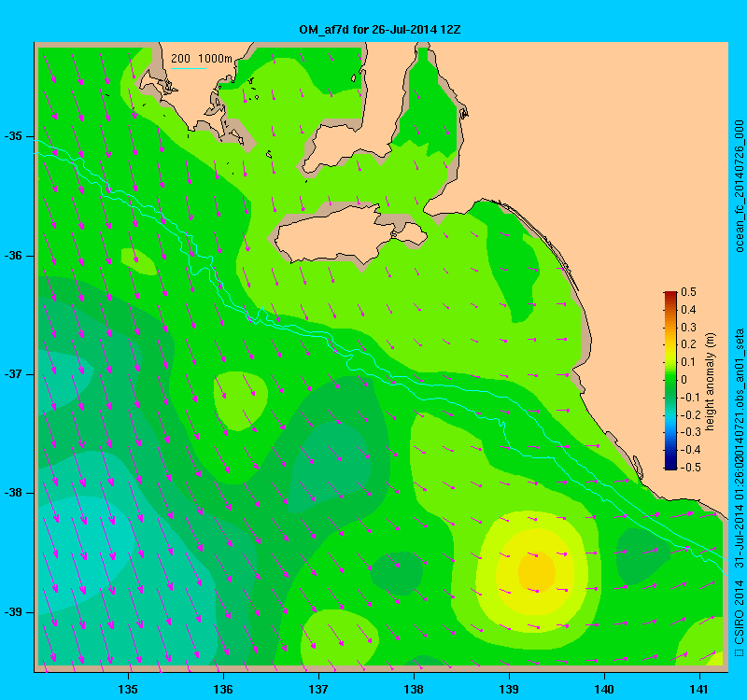Image resolution: width=747 pixels, height=700 pixels.
Task: Click the -37 latitude axis label
Action: (x=13, y=374)
